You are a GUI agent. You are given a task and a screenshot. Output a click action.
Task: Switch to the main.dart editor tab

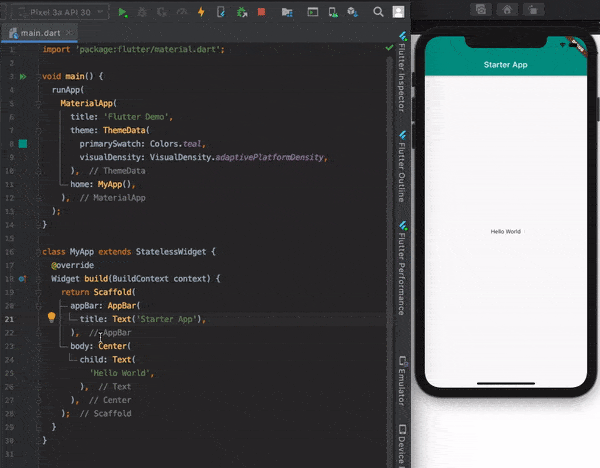[40, 33]
